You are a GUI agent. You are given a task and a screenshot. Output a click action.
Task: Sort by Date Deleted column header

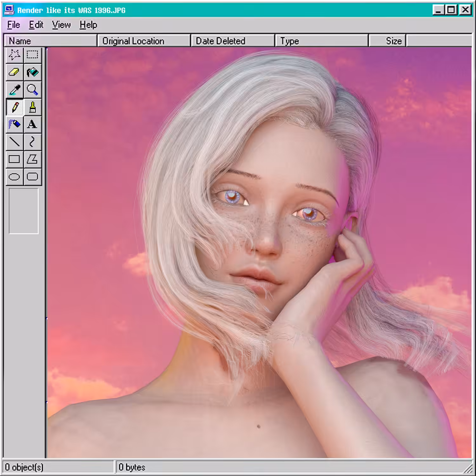pyautogui.click(x=233, y=41)
